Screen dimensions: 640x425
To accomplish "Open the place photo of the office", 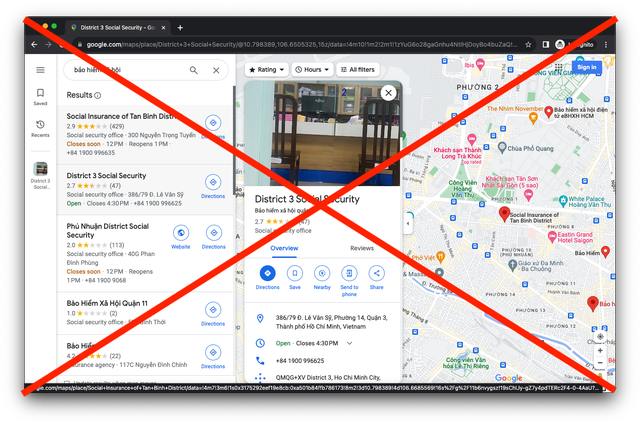I will pyautogui.click(x=322, y=133).
